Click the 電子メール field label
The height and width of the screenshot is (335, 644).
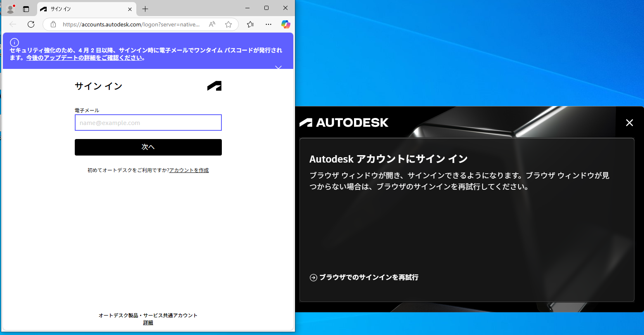[x=87, y=110]
